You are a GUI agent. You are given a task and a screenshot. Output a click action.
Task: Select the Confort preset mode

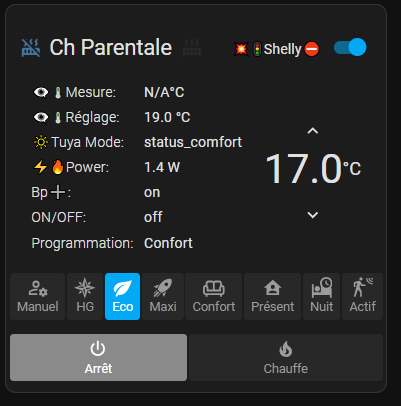point(214,296)
